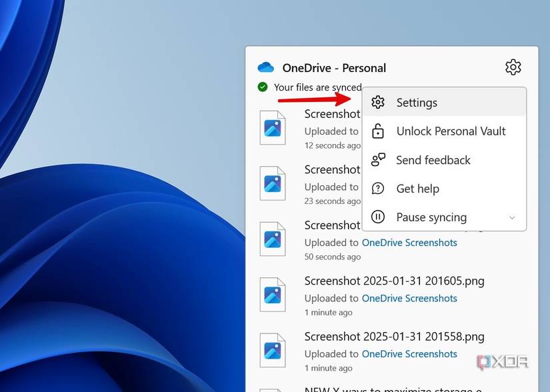Click the OneDrive - Personal title
The height and width of the screenshot is (392, 550).
pyautogui.click(x=334, y=68)
